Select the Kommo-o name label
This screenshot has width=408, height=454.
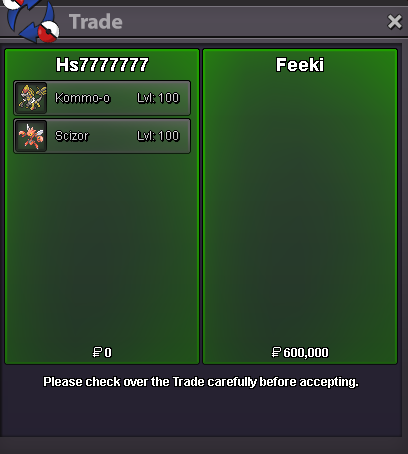(82, 98)
